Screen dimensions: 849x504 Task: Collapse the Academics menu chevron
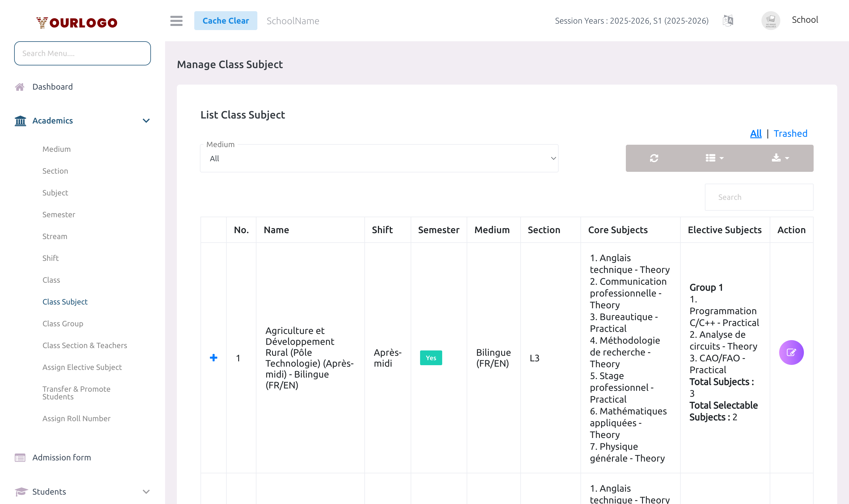(146, 121)
